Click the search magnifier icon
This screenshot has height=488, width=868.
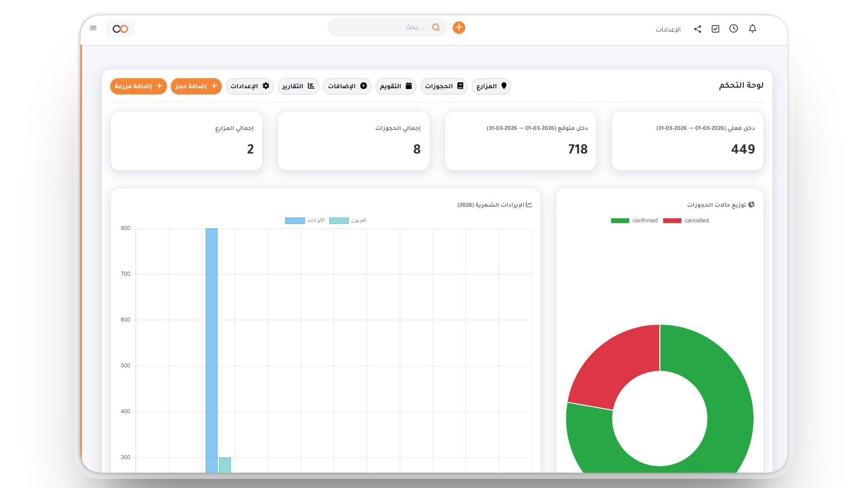pyautogui.click(x=436, y=28)
